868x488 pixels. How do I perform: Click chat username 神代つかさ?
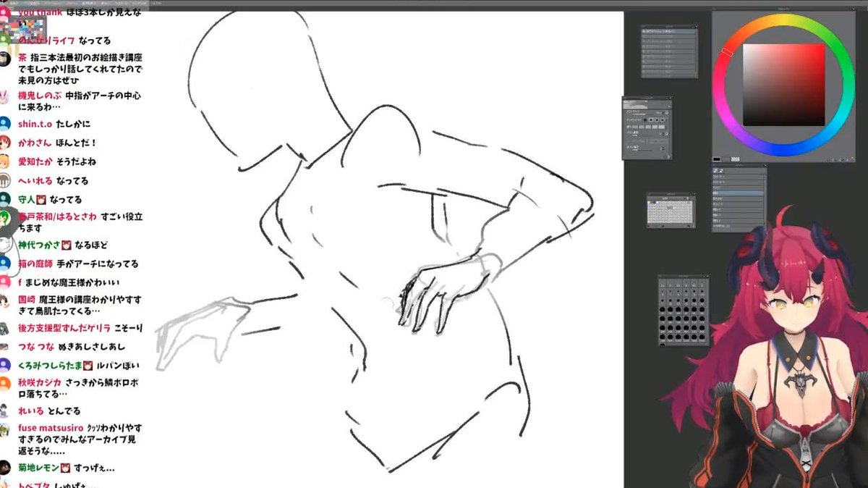click(x=40, y=245)
